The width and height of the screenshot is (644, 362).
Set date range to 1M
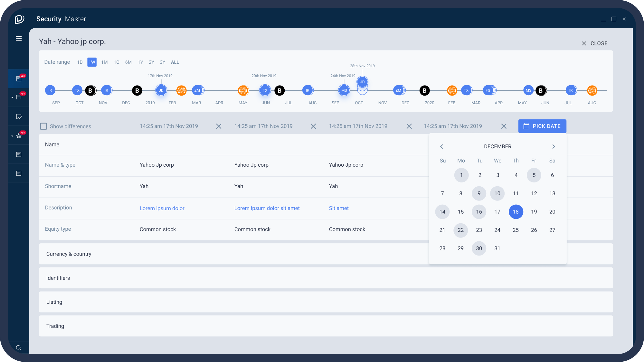(104, 62)
